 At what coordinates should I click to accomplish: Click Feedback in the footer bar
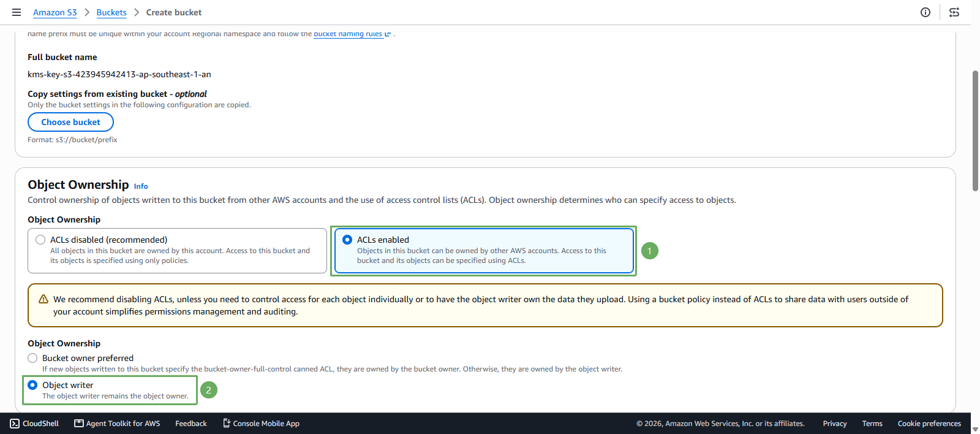tap(191, 424)
